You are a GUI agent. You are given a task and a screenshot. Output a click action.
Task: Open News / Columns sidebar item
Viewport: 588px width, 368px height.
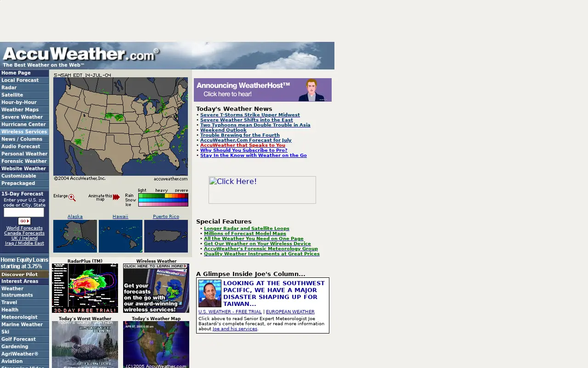(24, 139)
